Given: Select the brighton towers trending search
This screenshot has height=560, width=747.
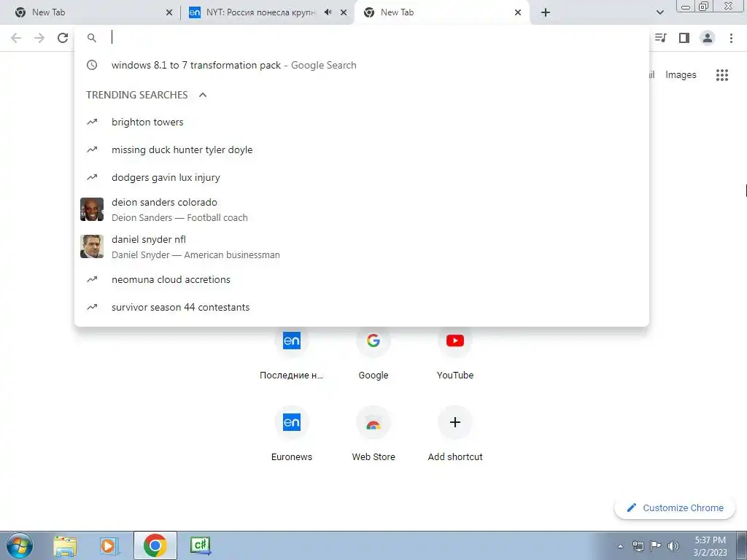Looking at the screenshot, I should pyautogui.click(x=362, y=122).
